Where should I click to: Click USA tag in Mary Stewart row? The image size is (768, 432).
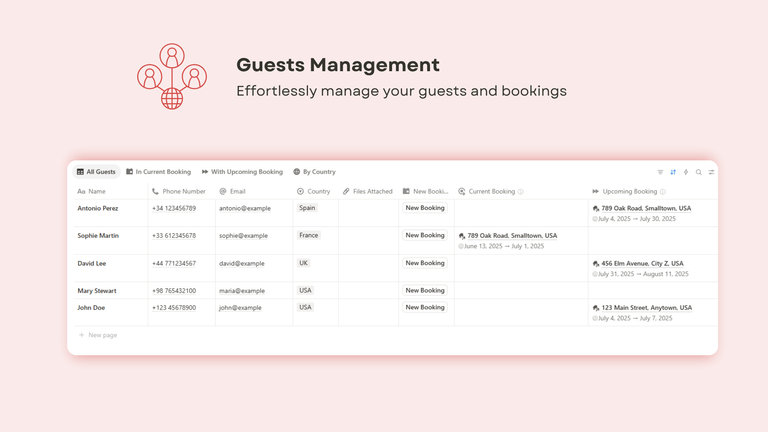[x=305, y=290]
